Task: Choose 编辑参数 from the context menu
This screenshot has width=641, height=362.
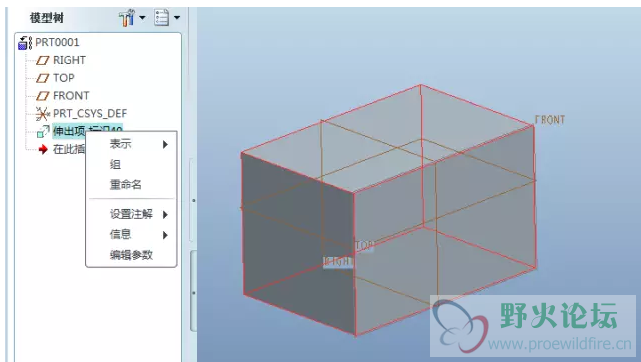Action: (132, 255)
